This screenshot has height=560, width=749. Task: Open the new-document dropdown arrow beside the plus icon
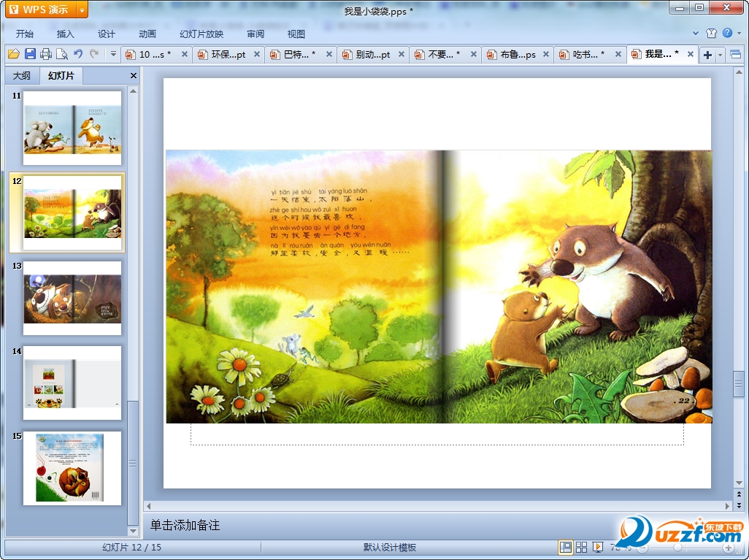pos(720,55)
